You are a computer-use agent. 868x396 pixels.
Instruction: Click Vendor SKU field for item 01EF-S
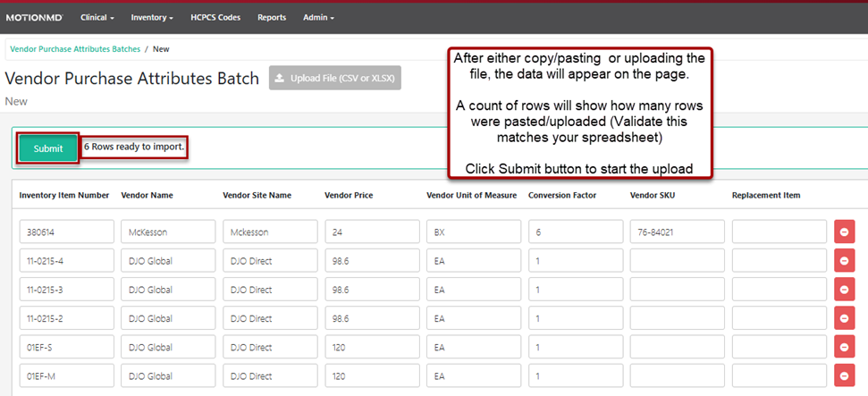point(678,347)
